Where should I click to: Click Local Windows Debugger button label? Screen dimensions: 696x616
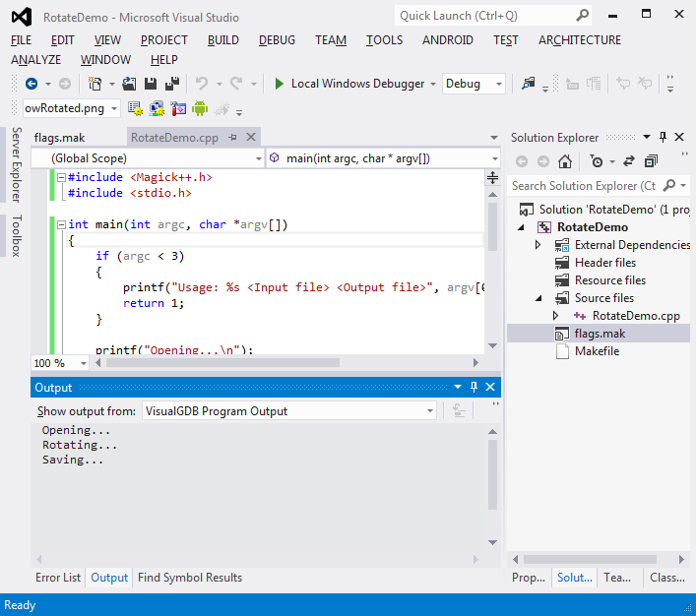(357, 84)
